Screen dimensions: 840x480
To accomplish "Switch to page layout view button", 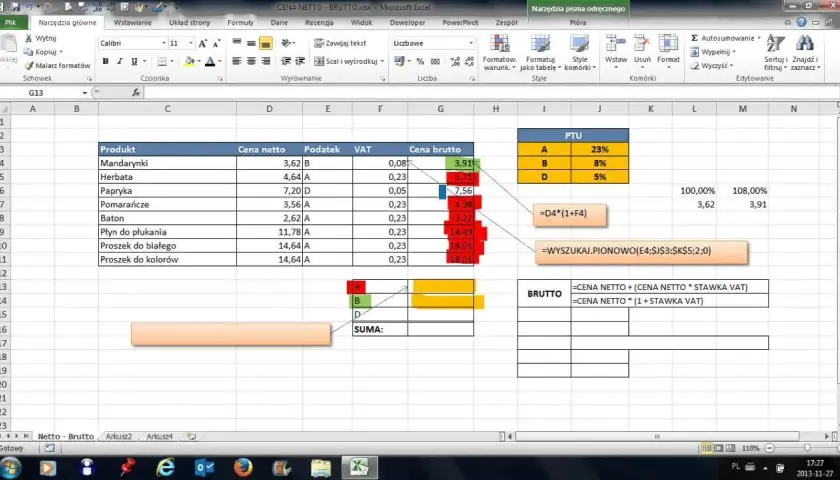I will pyautogui.click(x=719, y=448).
